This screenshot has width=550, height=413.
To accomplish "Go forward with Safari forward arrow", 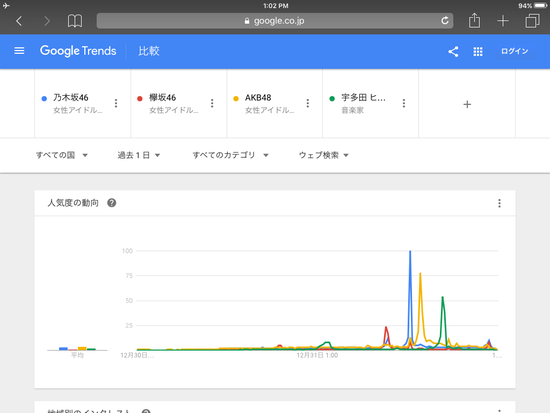I will point(47,21).
